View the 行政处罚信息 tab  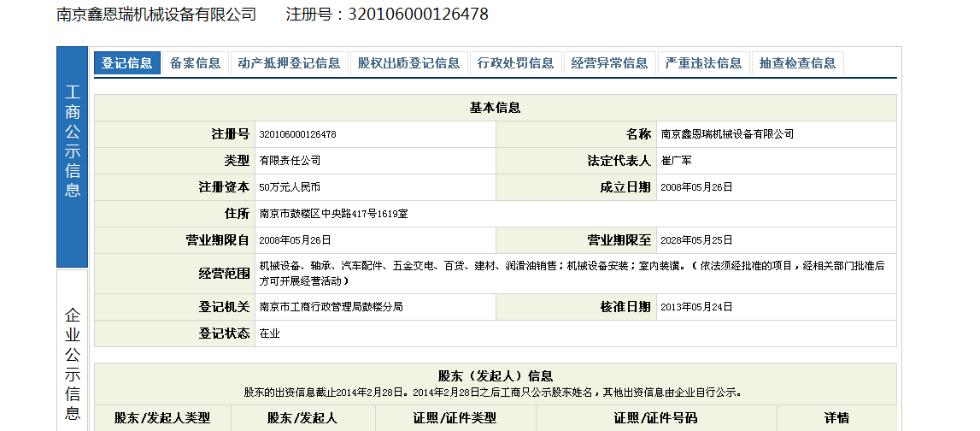pos(515,63)
